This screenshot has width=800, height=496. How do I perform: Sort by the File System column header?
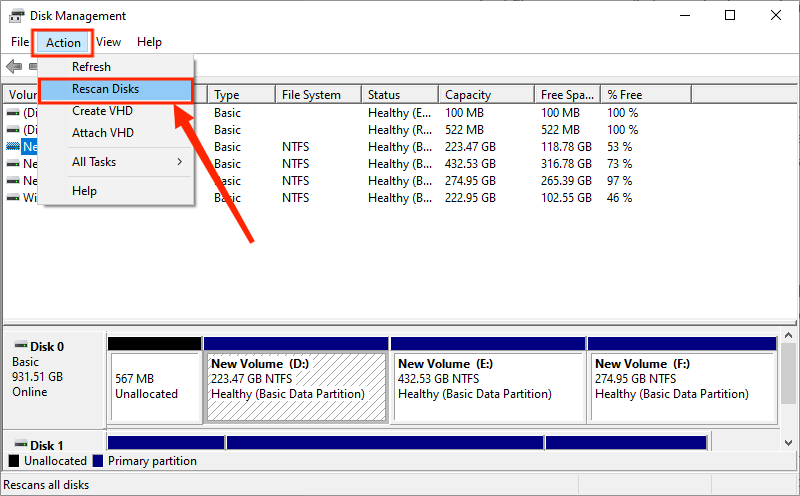pyautogui.click(x=316, y=95)
